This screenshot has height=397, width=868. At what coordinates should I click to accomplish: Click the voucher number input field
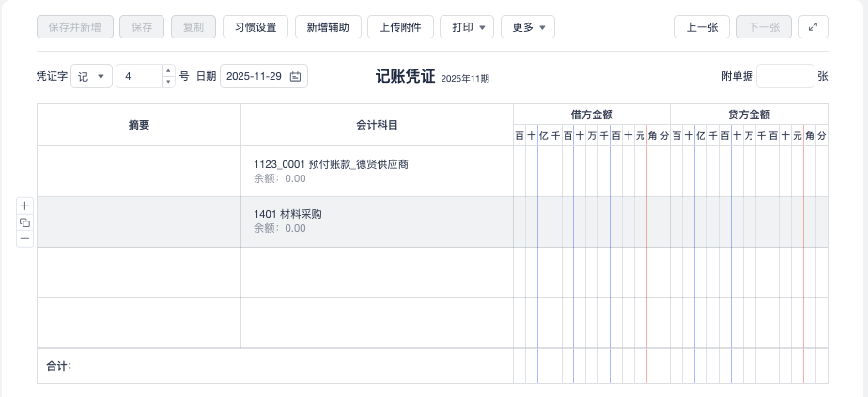point(139,77)
